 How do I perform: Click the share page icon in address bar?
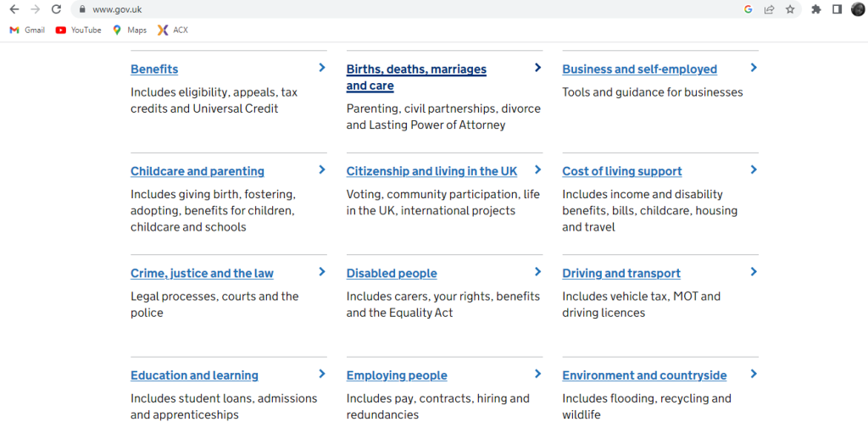coord(769,8)
